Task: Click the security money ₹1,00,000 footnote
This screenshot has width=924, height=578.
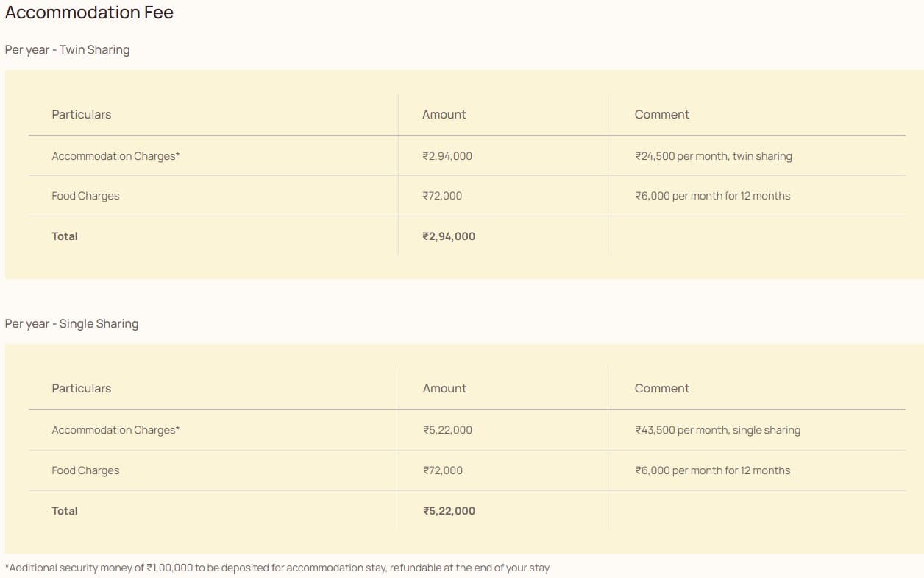Action: pyautogui.click(x=277, y=568)
